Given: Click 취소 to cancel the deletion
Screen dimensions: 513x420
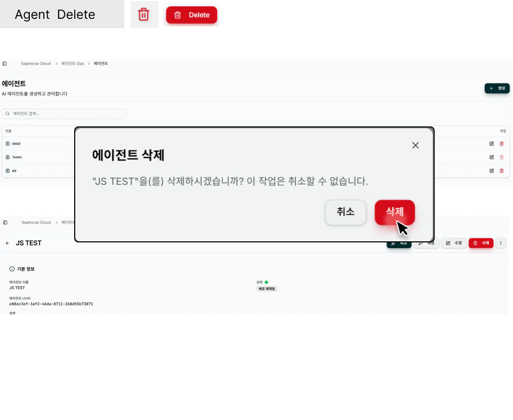Looking at the screenshot, I should [345, 212].
